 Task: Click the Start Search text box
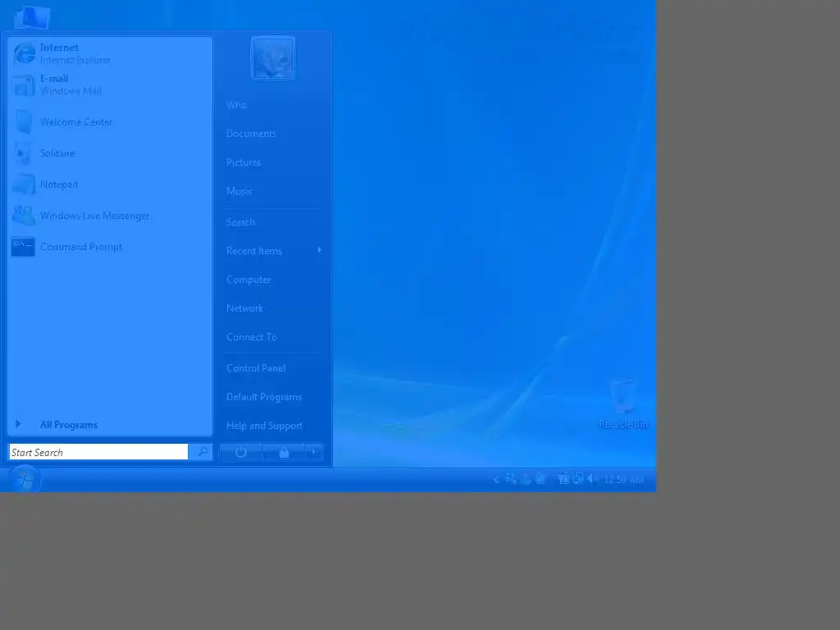click(x=98, y=452)
